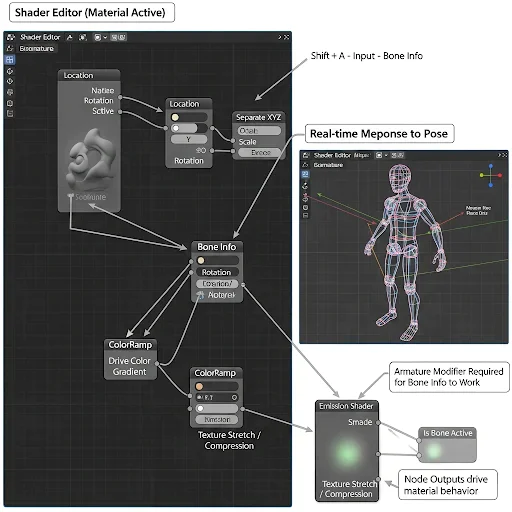
Task: Click the framed-square icon before the main header shading button
Action: 83,37
